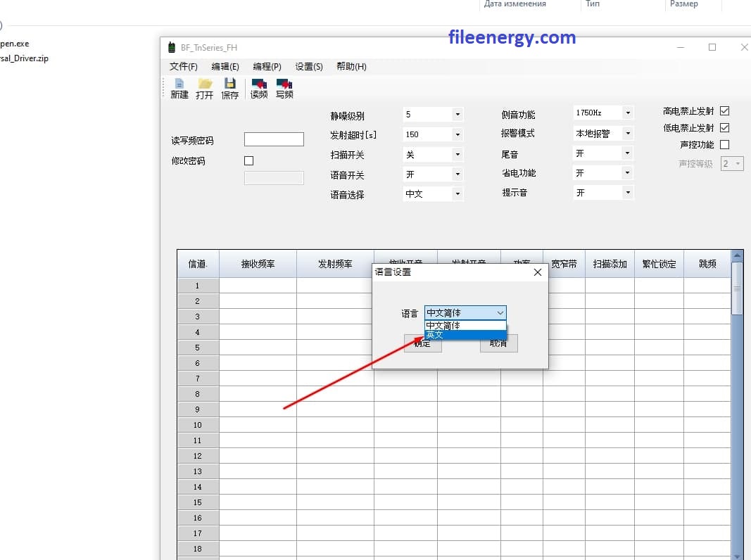The image size is (751, 560).
Task: Select channel row 14 header
Action: click(x=198, y=487)
